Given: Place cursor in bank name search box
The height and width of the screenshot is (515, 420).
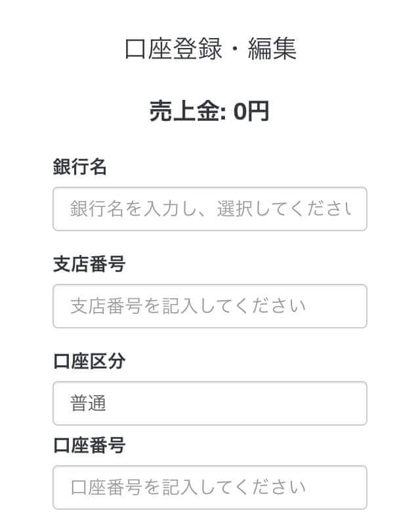Looking at the screenshot, I should tap(210, 209).
